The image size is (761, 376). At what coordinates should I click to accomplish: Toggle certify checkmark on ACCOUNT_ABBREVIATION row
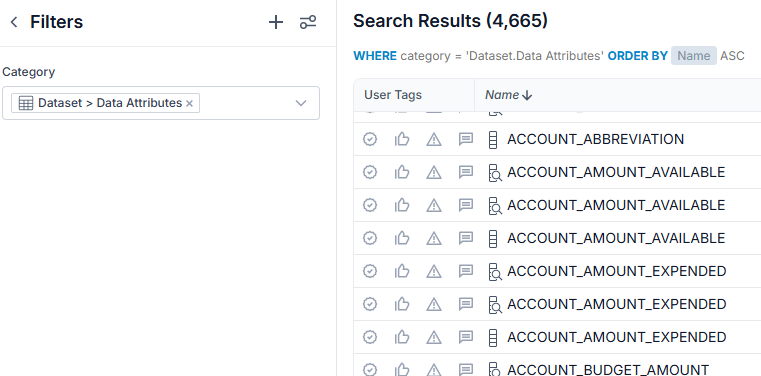(370, 140)
